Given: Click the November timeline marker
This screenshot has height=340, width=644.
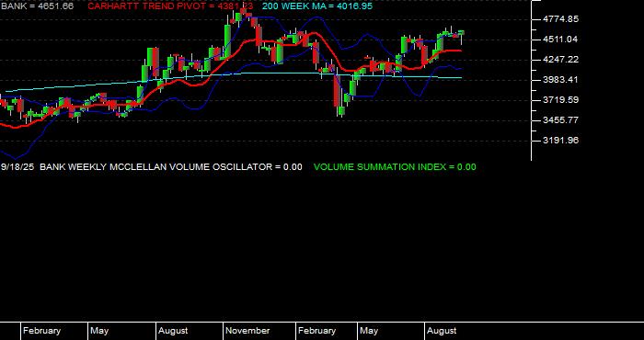Looking at the screenshot, I should point(247,331).
